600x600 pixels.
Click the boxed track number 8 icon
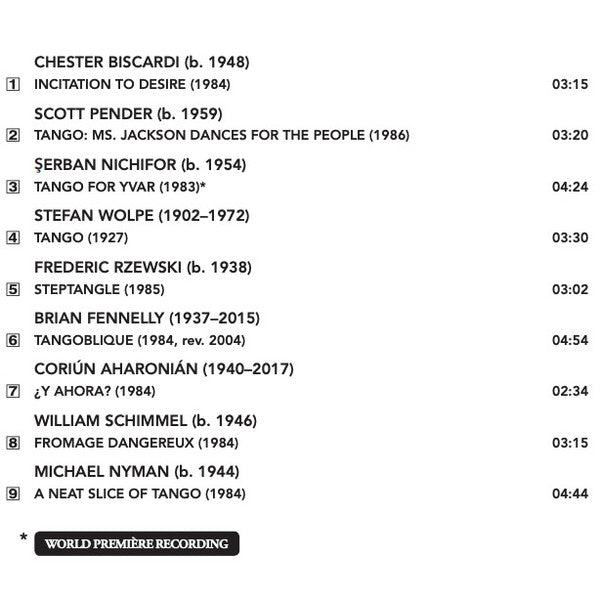point(13,443)
